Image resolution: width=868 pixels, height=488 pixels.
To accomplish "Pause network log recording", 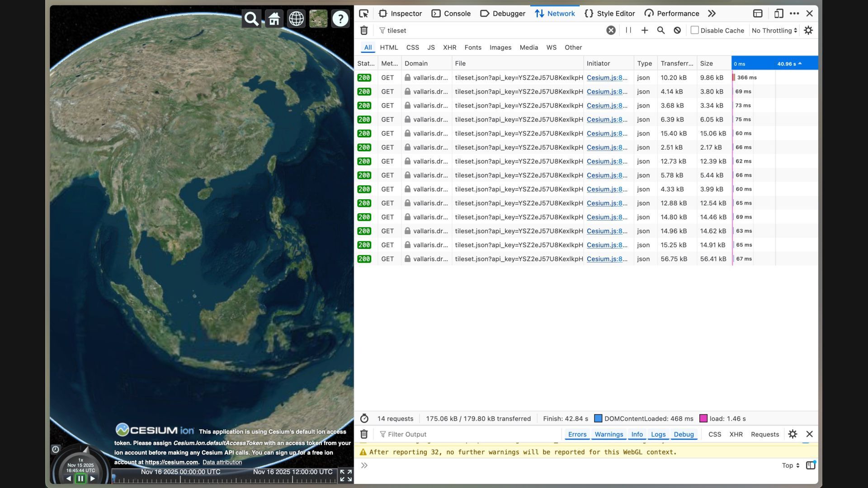I will point(628,30).
